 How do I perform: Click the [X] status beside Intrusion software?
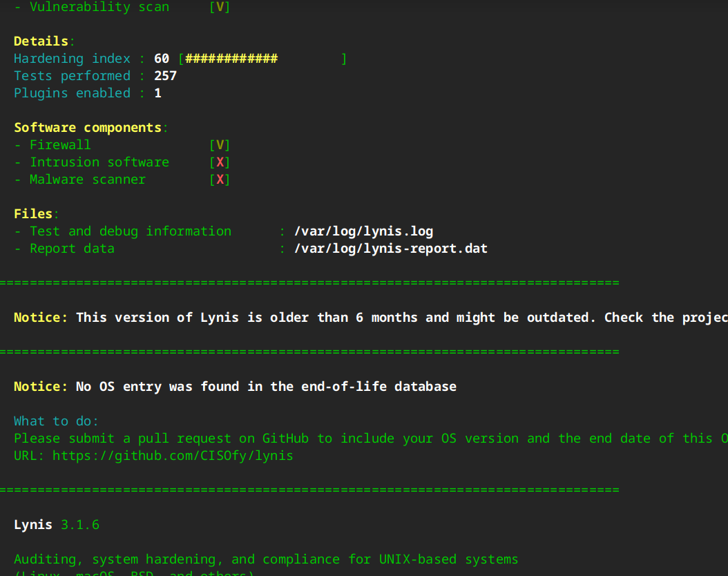pos(220,162)
